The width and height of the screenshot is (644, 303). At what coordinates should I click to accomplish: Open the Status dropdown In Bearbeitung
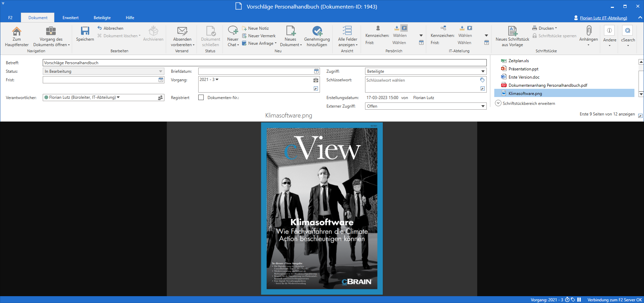coord(104,71)
